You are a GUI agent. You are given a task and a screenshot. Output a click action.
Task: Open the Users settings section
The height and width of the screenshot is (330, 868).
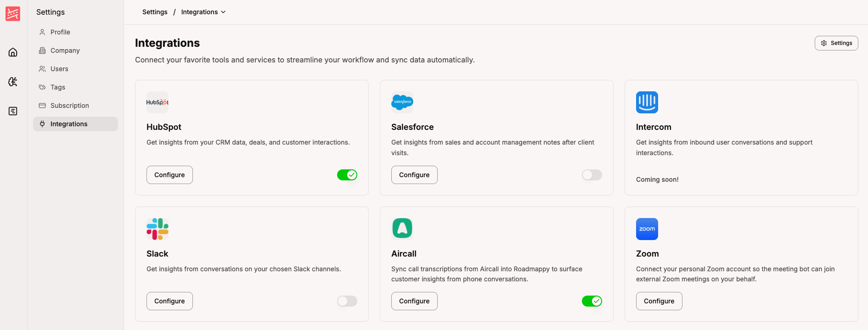click(x=59, y=69)
